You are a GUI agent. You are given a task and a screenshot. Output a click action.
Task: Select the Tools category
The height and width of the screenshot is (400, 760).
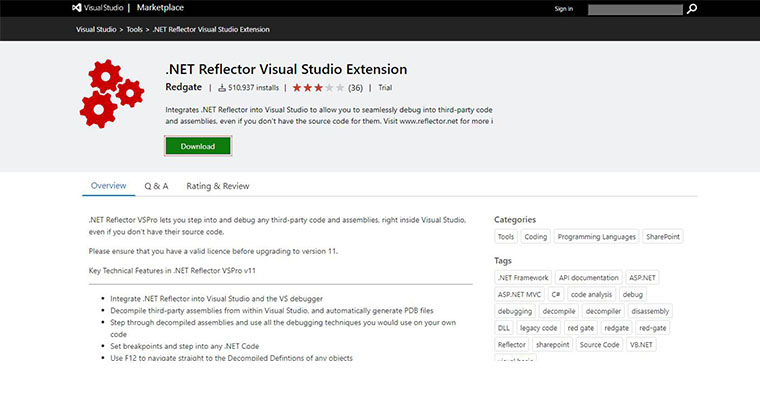pos(506,237)
